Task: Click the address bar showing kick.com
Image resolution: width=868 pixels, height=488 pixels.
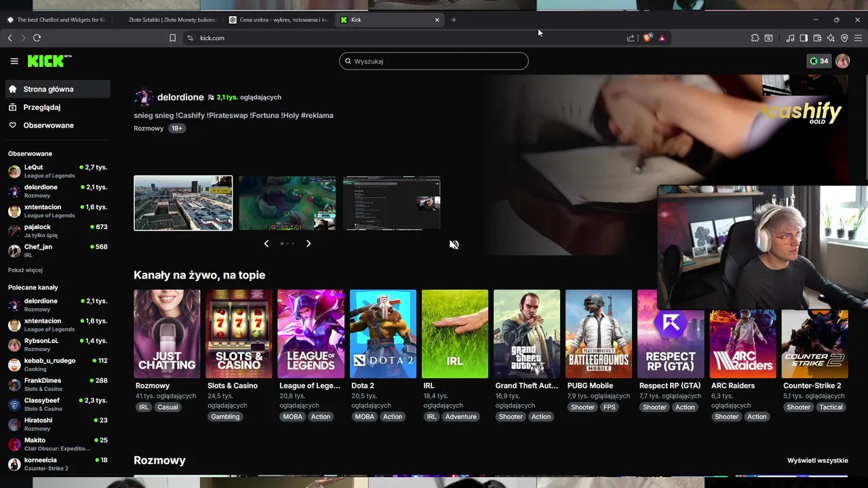Action: point(407,38)
